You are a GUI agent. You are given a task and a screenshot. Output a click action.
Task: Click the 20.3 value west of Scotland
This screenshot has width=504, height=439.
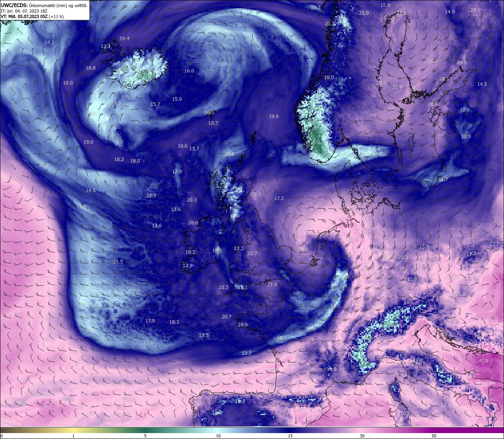(x=192, y=200)
